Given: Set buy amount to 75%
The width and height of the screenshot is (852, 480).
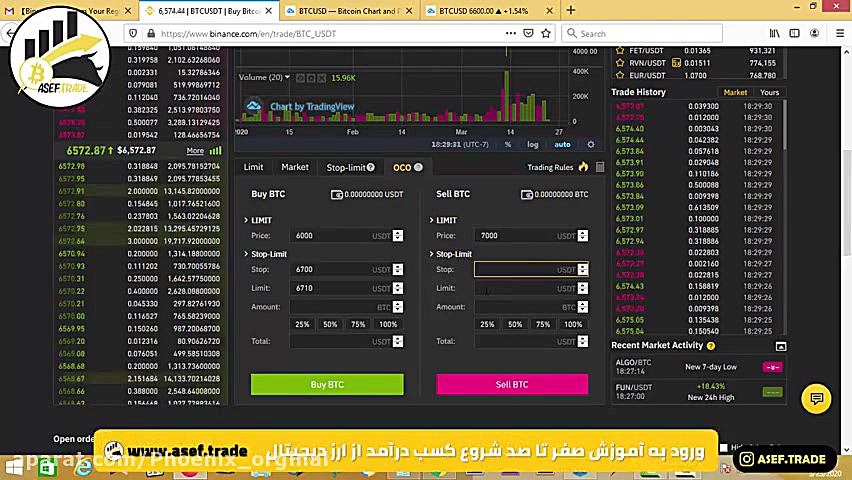Looking at the screenshot, I should [x=358, y=325].
